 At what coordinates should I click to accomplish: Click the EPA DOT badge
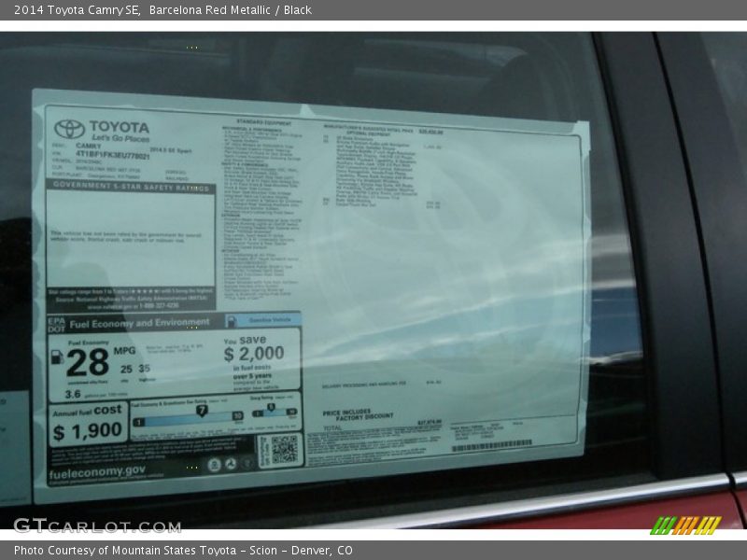coord(56,325)
